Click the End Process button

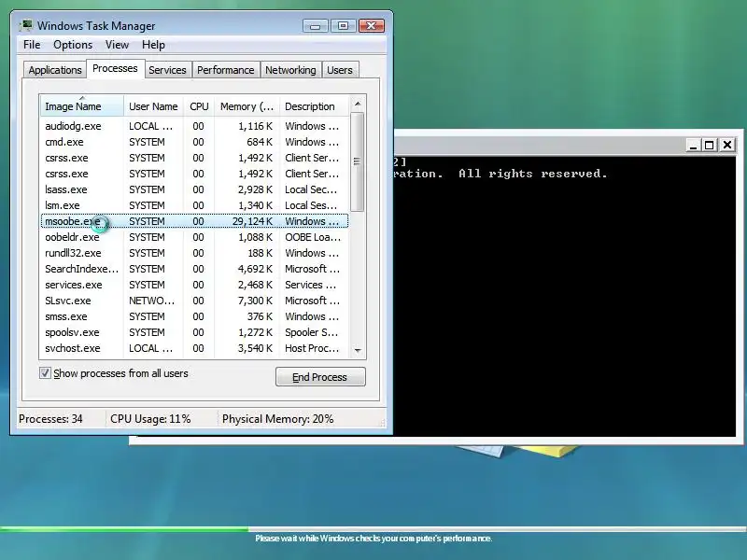[x=320, y=377]
